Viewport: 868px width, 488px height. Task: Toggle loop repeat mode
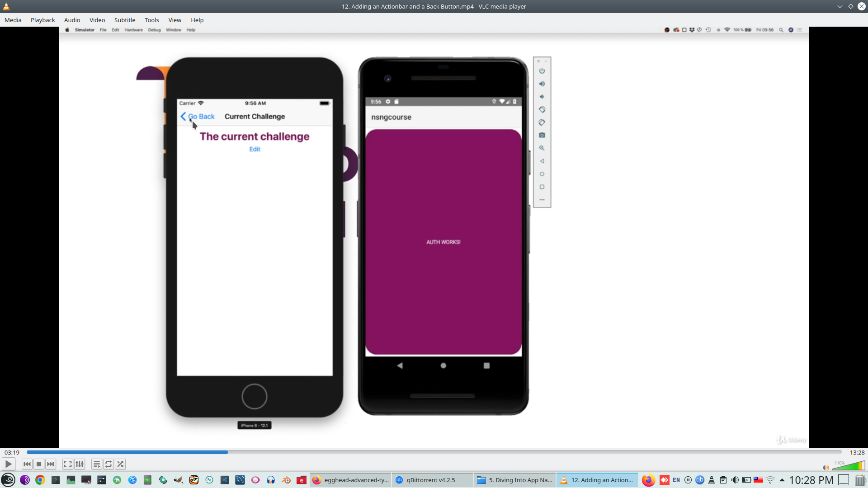[x=108, y=464]
